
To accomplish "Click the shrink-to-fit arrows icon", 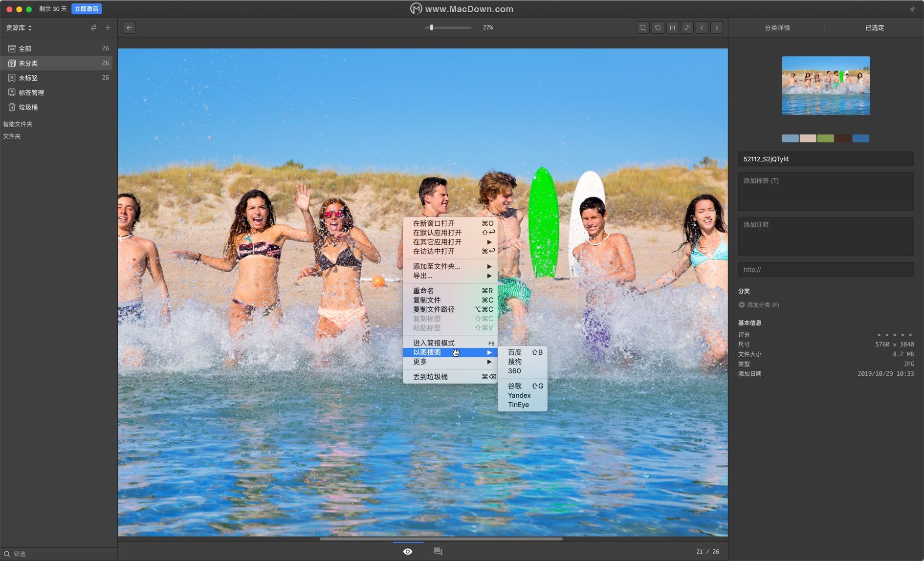I will 687,28.
